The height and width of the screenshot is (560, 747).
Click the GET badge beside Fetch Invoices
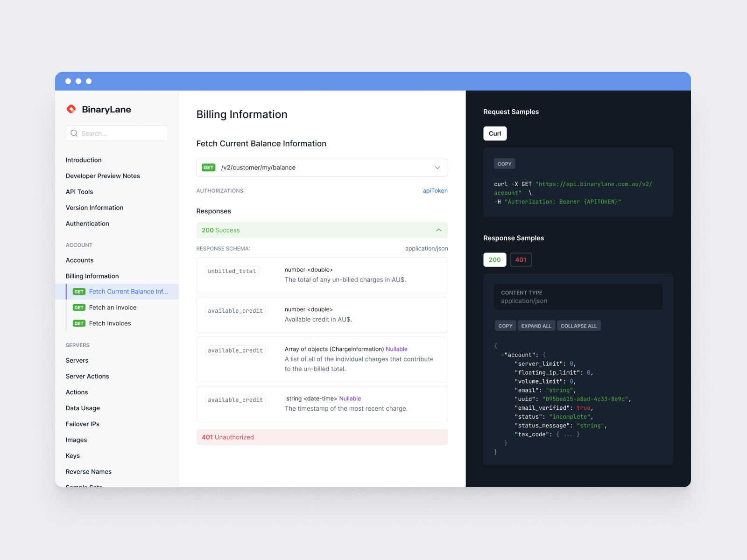[x=79, y=323]
